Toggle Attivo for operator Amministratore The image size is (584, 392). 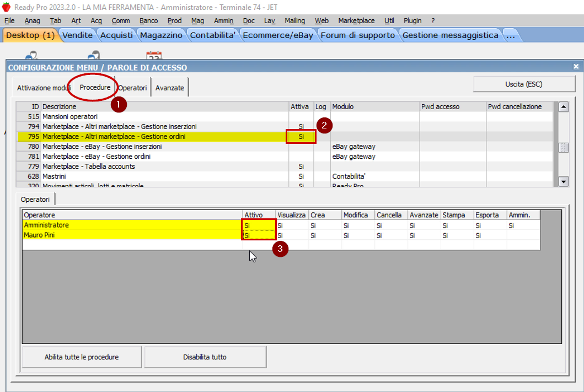(259, 225)
